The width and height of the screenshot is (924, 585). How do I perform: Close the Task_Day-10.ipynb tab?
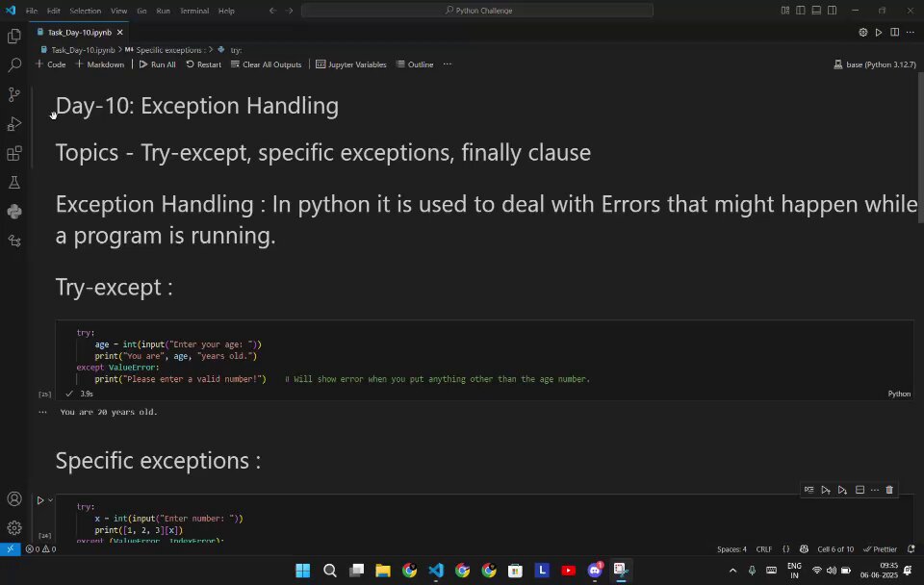point(119,33)
